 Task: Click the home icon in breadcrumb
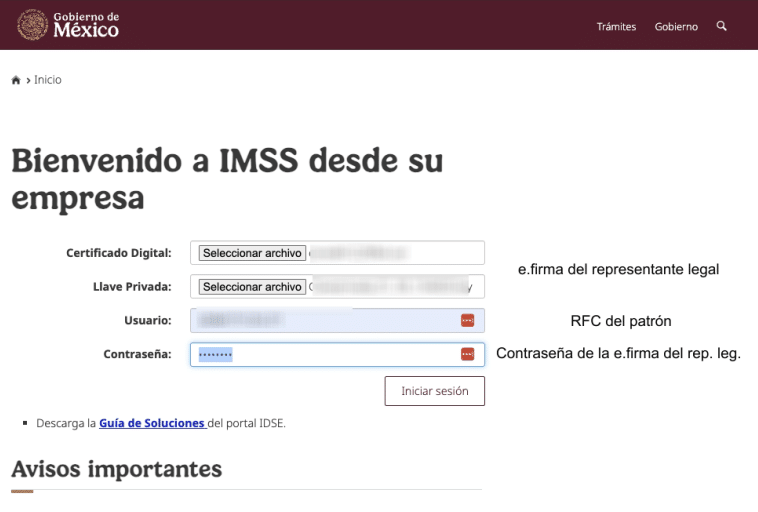click(x=16, y=80)
